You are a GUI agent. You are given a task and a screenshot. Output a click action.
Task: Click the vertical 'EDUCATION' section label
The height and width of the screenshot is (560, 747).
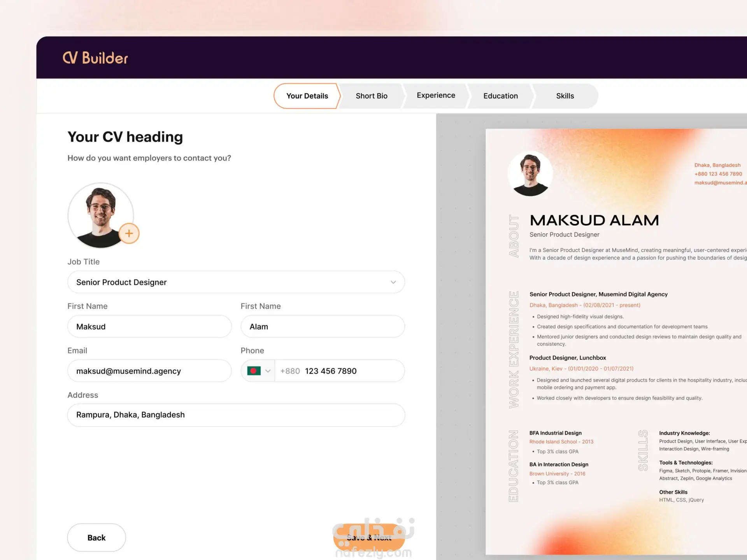pyautogui.click(x=514, y=466)
